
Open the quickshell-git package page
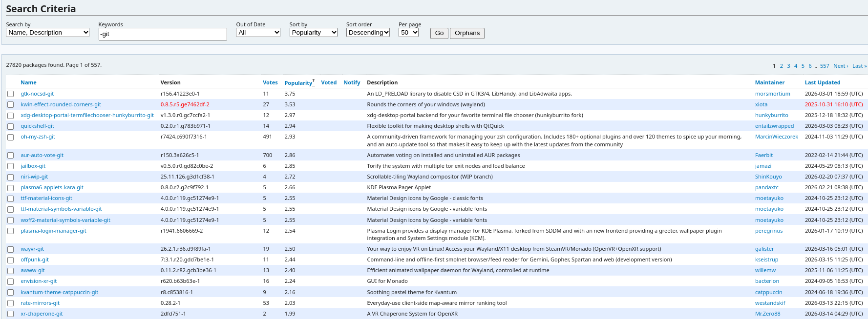tap(38, 126)
